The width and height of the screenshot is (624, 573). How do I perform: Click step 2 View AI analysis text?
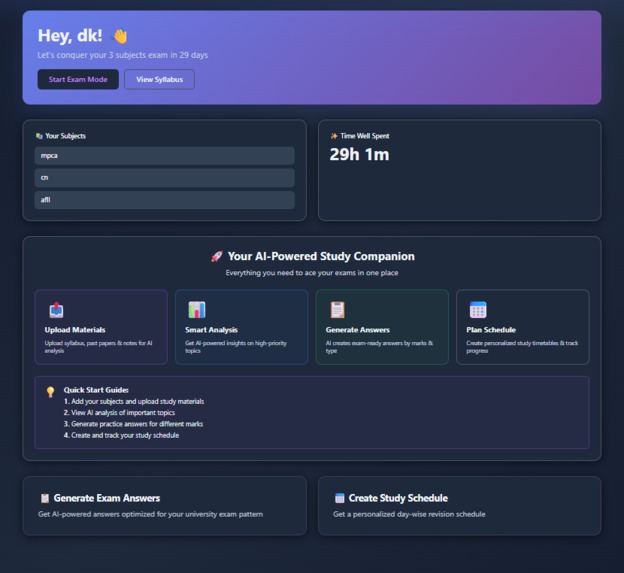[119, 413]
